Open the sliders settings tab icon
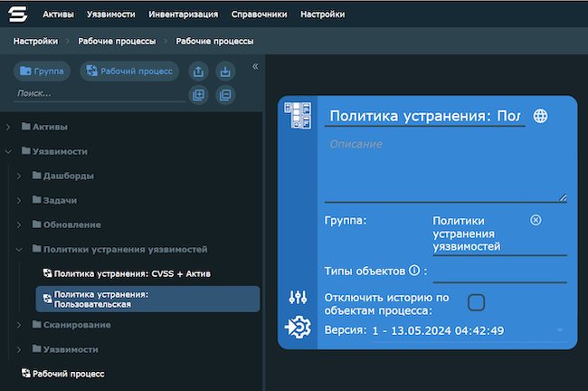Screen dimensions: 588x391 (299, 297)
